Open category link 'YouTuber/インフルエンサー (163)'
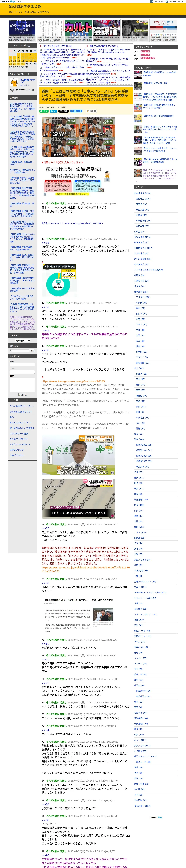 [150, 592]
